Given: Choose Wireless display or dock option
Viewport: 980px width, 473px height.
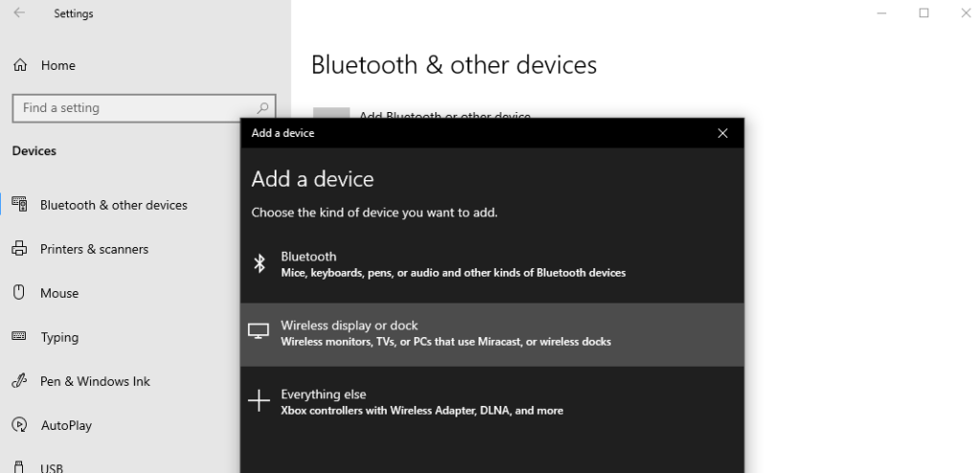Looking at the screenshot, I should click(x=493, y=334).
